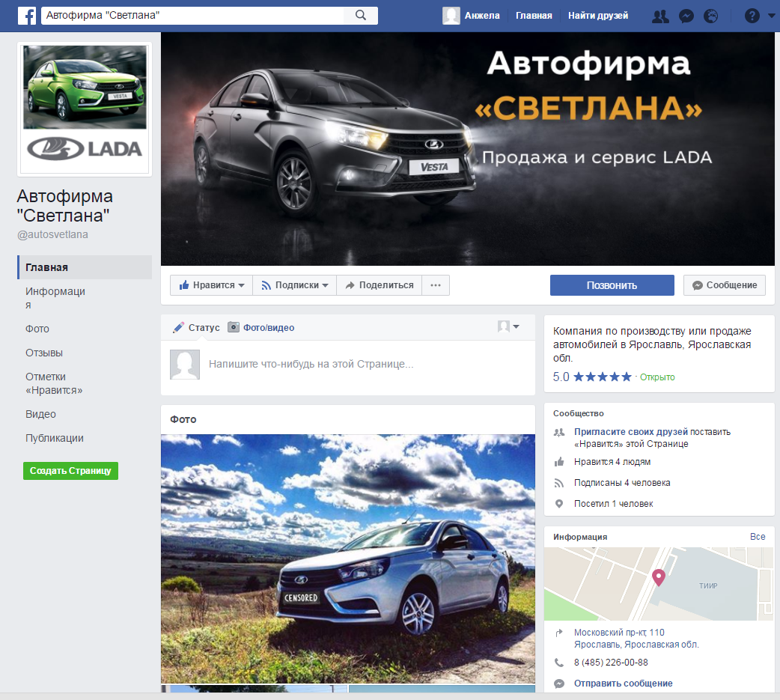Click Подписаны 4 человека entry
780x700 pixels.
[x=622, y=483]
